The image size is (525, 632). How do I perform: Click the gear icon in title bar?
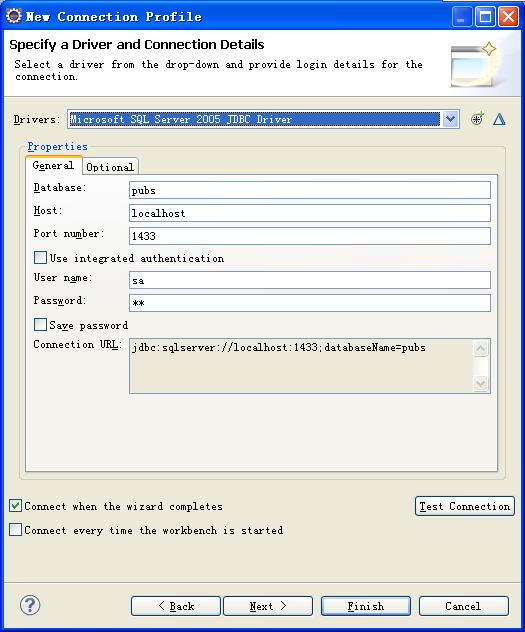[14, 16]
